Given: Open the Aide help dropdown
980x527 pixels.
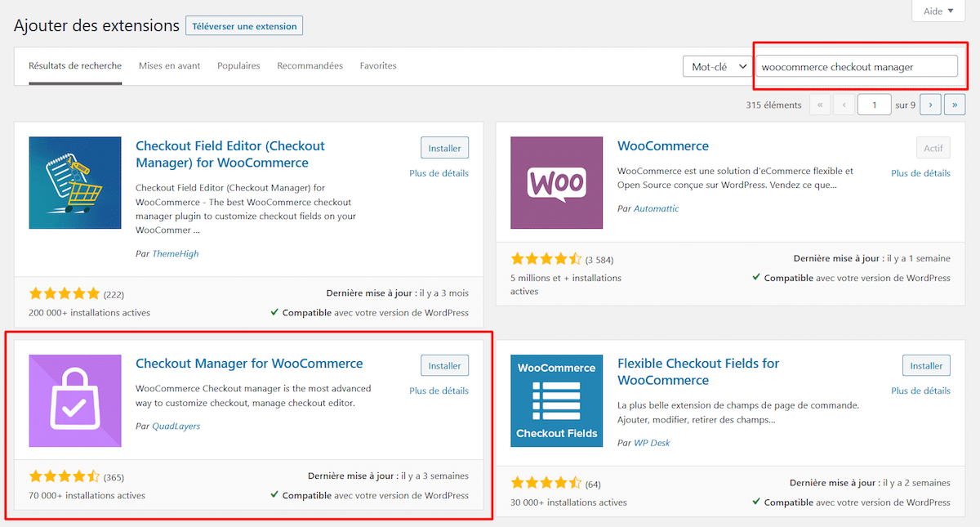Looking at the screenshot, I should pyautogui.click(x=933, y=11).
